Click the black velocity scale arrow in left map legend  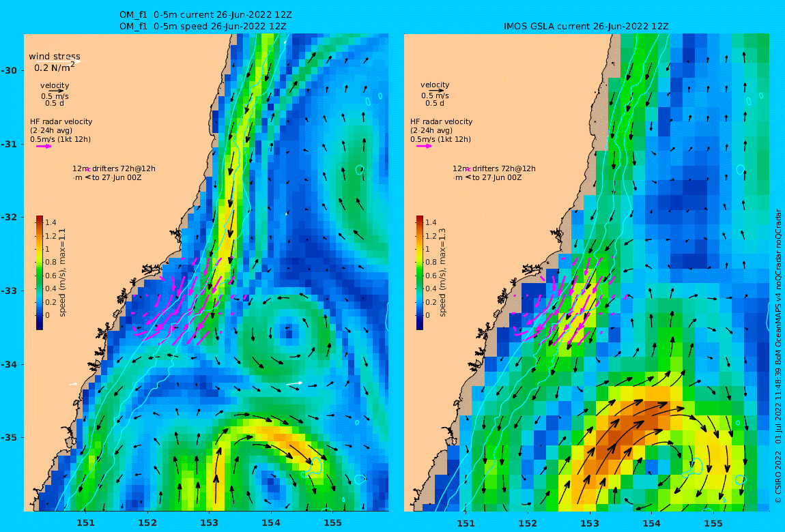55,91
